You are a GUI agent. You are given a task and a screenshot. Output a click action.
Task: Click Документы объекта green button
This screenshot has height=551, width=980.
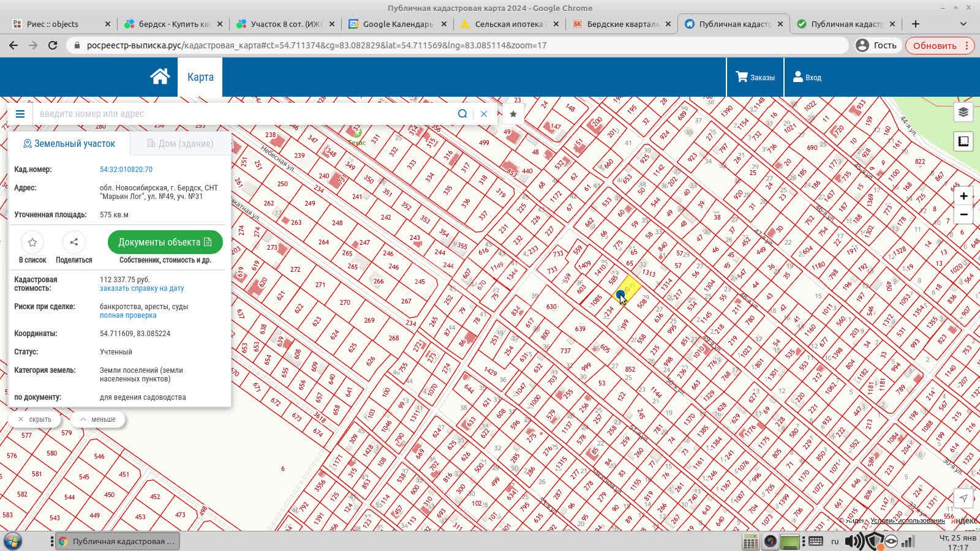click(165, 242)
